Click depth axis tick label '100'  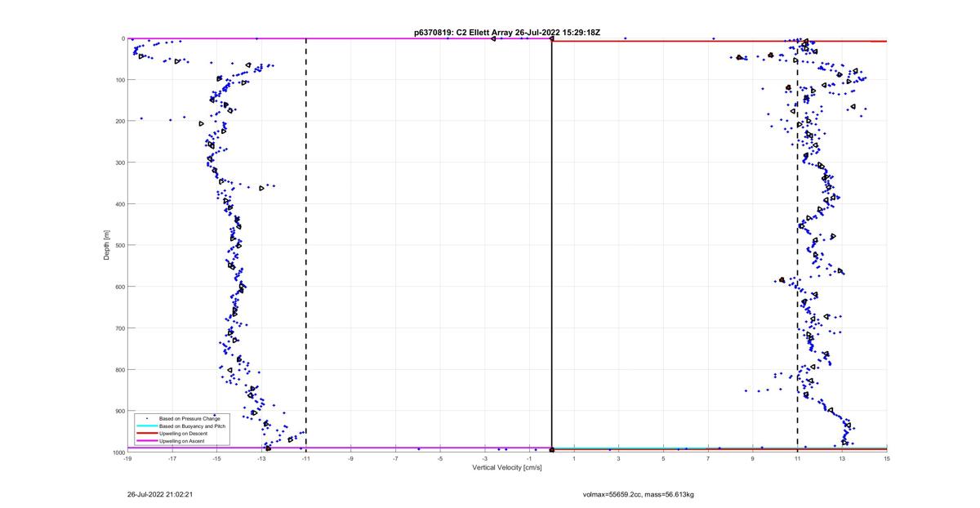point(119,80)
